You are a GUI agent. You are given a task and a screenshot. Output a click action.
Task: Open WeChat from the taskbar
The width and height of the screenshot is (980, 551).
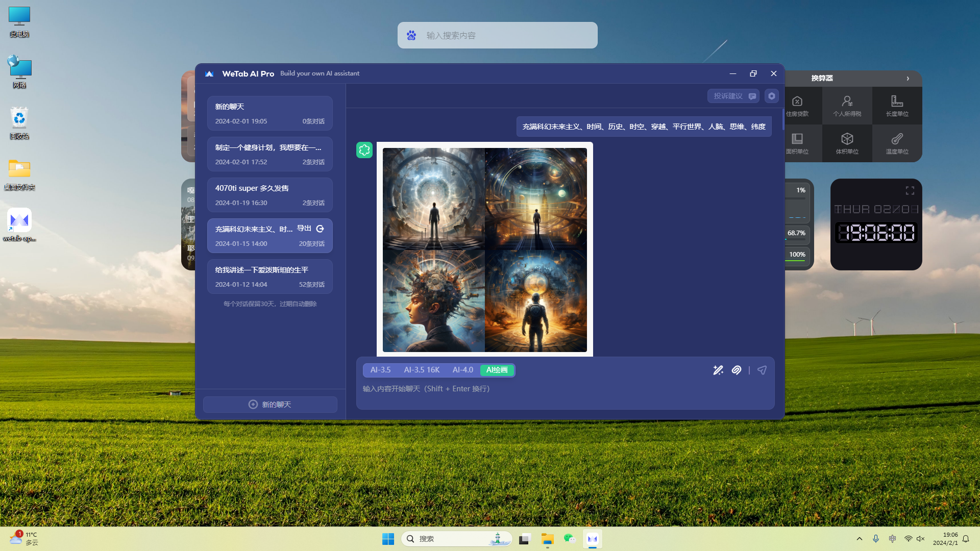570,539
